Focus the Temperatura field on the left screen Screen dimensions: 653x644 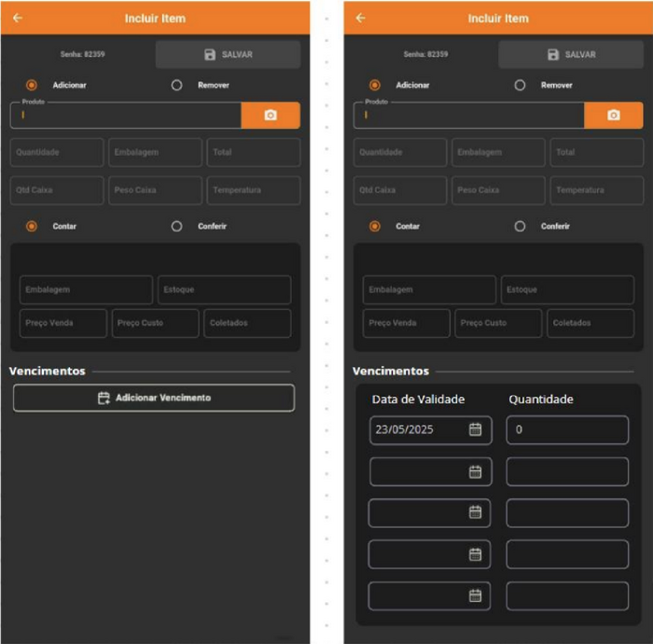pos(253,190)
